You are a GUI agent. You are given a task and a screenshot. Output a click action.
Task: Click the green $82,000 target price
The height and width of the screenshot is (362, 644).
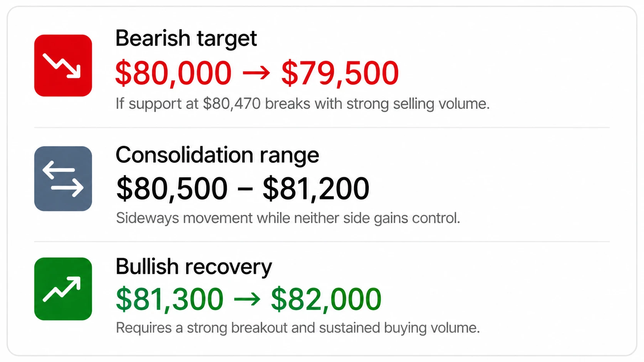[326, 299]
